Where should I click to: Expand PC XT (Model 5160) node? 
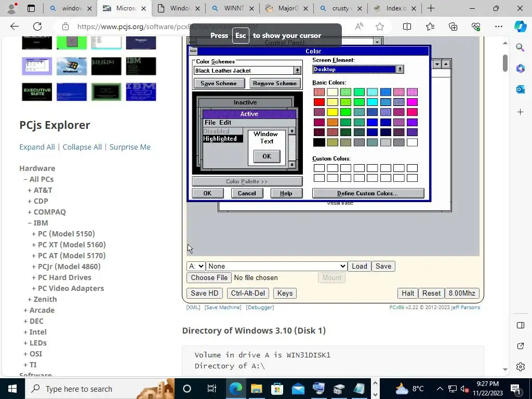(34, 245)
